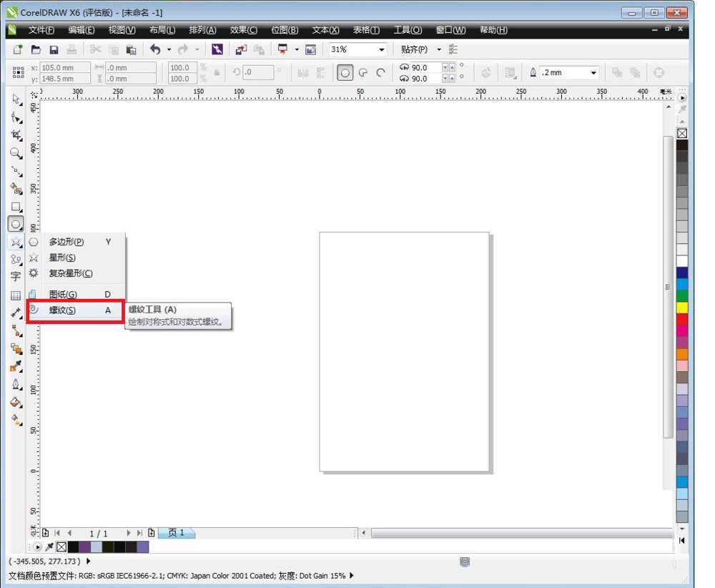This screenshot has height=588, width=715.
Task: Toggle the scale ratio lock in the property bar
Action: [x=217, y=72]
